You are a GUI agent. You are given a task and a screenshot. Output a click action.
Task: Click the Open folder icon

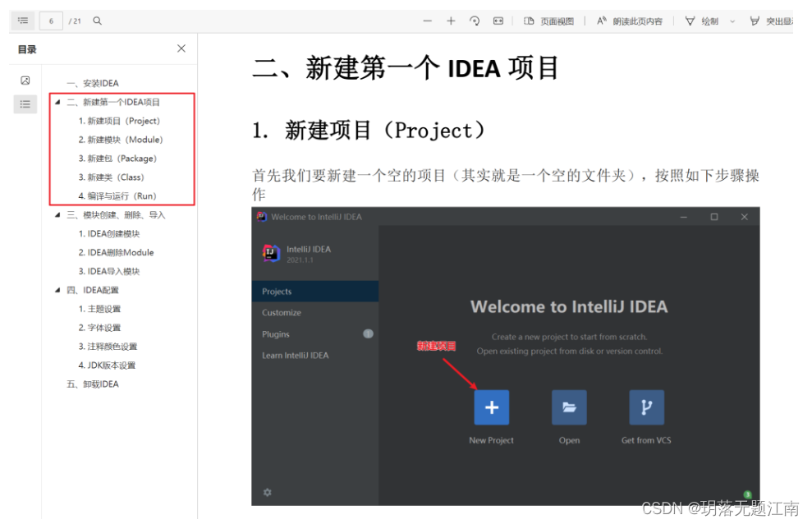click(x=569, y=407)
